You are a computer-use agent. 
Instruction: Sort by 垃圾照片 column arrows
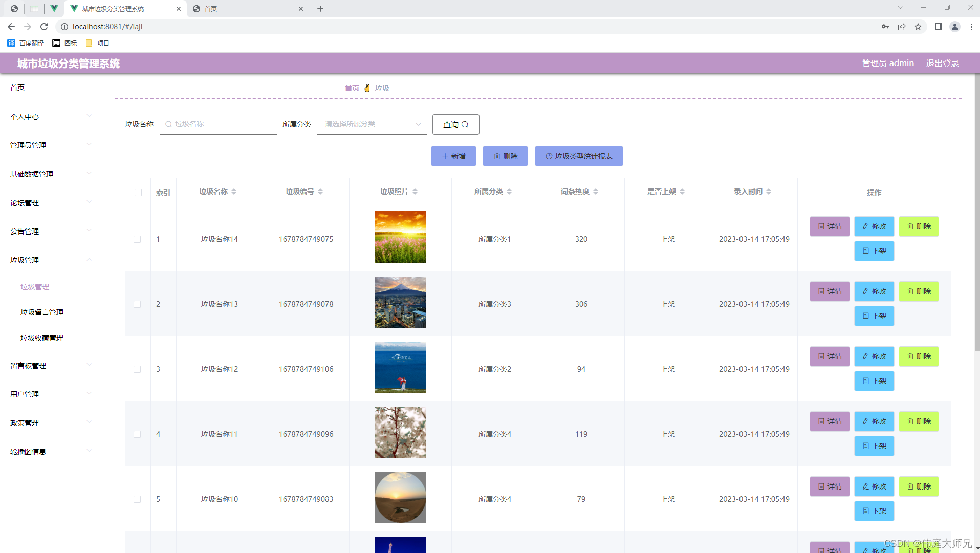415,192
